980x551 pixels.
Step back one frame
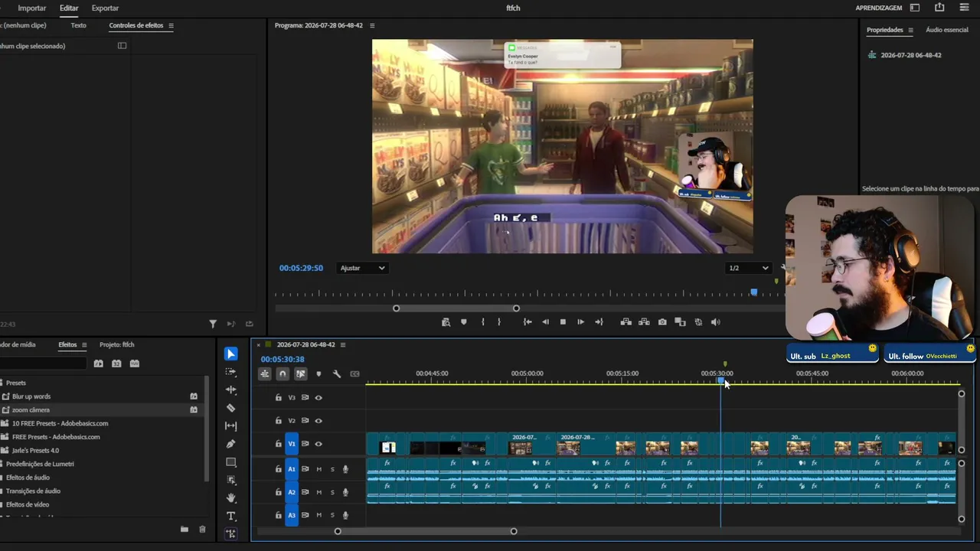click(x=545, y=322)
